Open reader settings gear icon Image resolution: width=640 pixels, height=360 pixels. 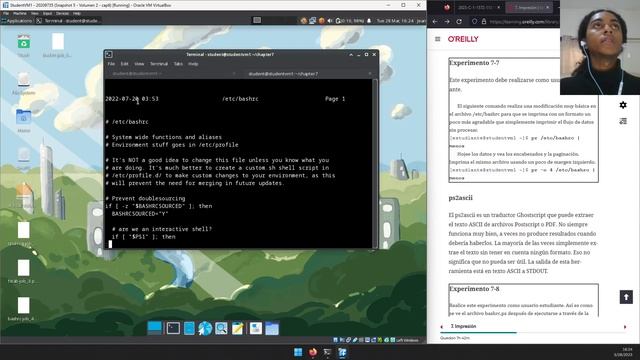pos(623,105)
